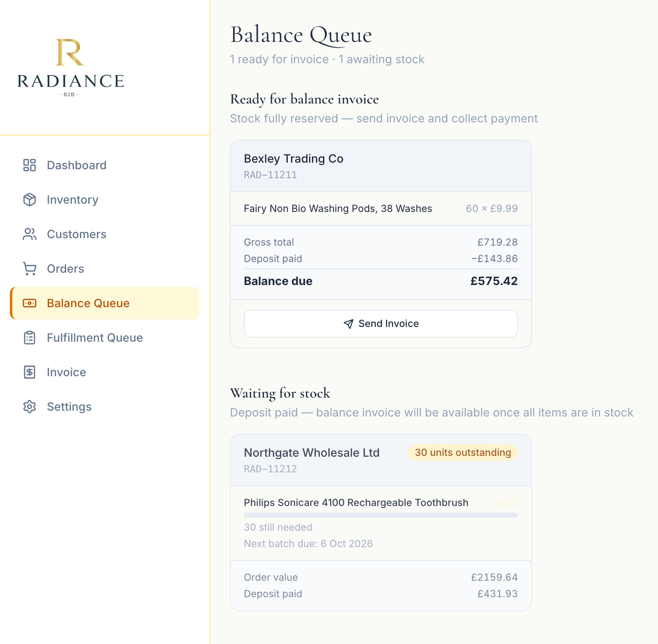Click the 30 units outstanding badge
Screen dimensions: 658x644
pos(463,453)
